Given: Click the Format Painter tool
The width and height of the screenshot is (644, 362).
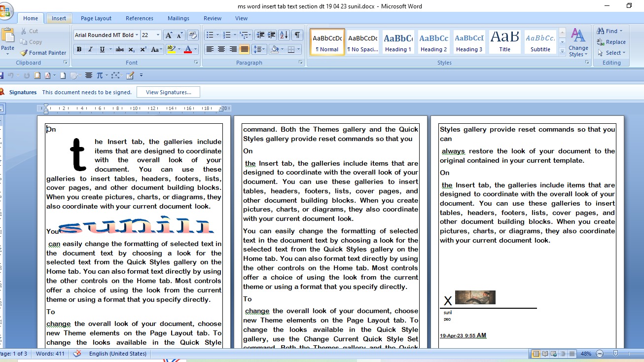Looking at the screenshot, I should pos(43,53).
